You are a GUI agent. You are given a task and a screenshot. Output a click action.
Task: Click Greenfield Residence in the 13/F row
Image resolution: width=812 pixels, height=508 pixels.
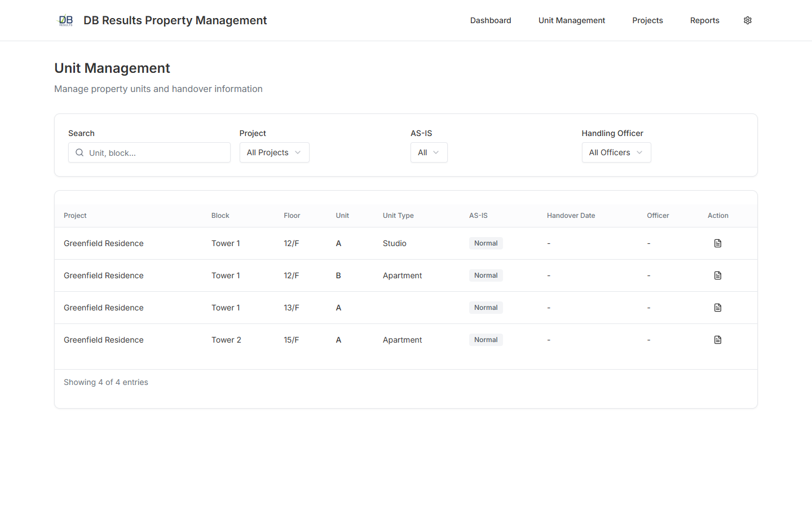(x=104, y=308)
